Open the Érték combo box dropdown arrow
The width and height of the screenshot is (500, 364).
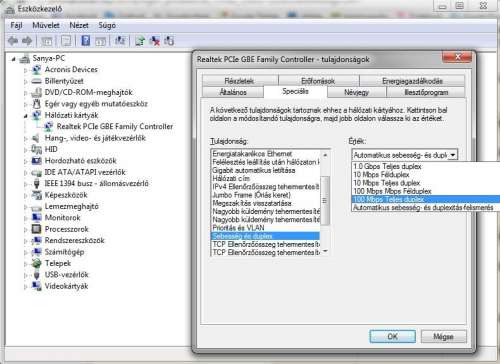[453, 155]
